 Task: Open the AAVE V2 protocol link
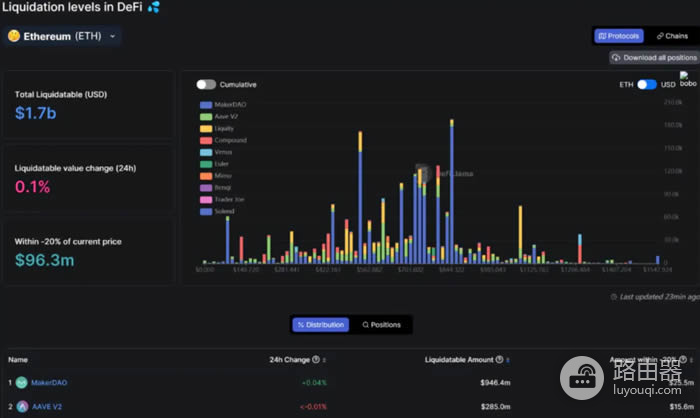tap(47, 407)
